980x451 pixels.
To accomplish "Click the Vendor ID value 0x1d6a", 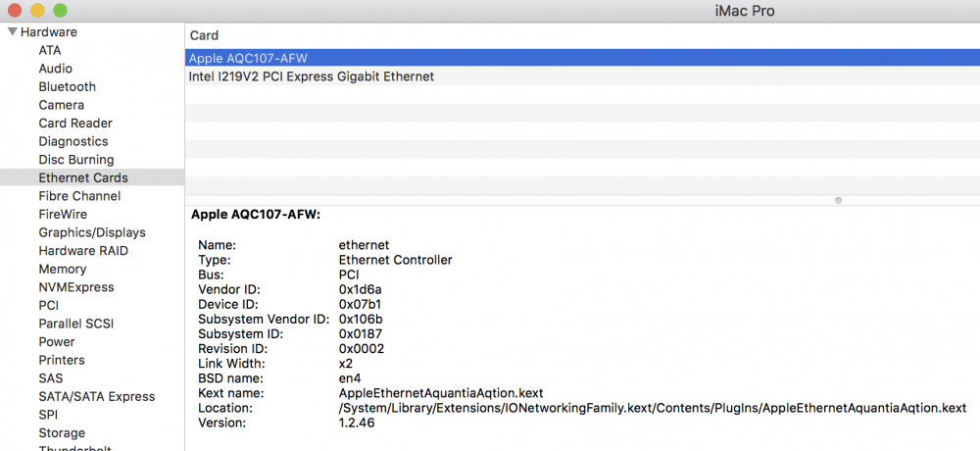I will pyautogui.click(x=360, y=289).
